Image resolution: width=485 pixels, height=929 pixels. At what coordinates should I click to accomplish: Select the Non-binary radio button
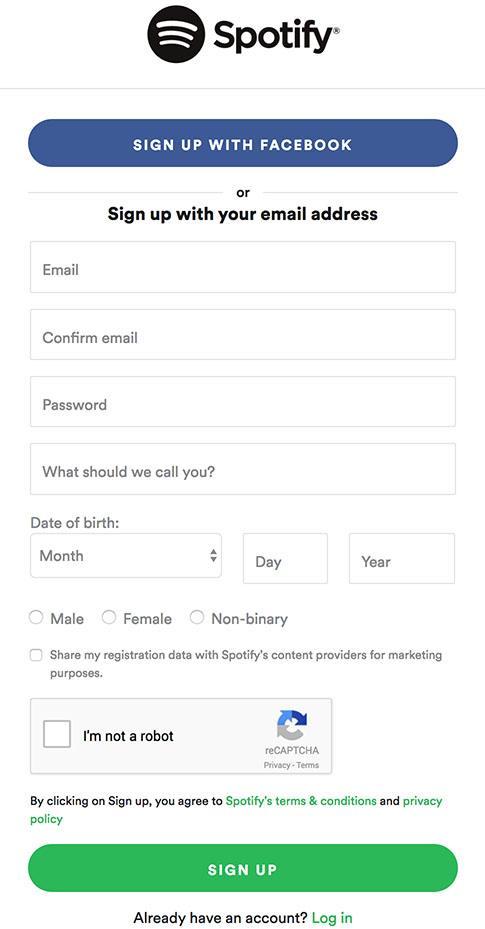[197, 617]
